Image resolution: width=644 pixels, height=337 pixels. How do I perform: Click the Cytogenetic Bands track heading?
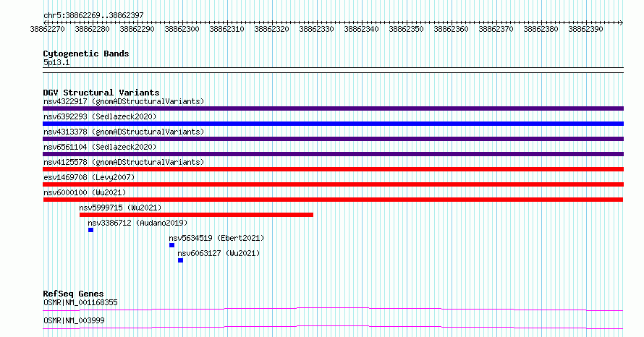pyautogui.click(x=86, y=54)
